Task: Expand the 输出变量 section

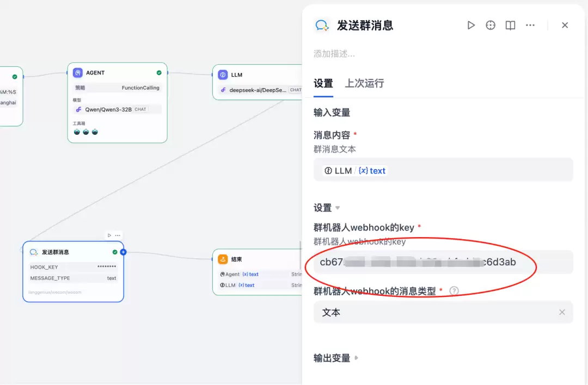Action: (356, 358)
